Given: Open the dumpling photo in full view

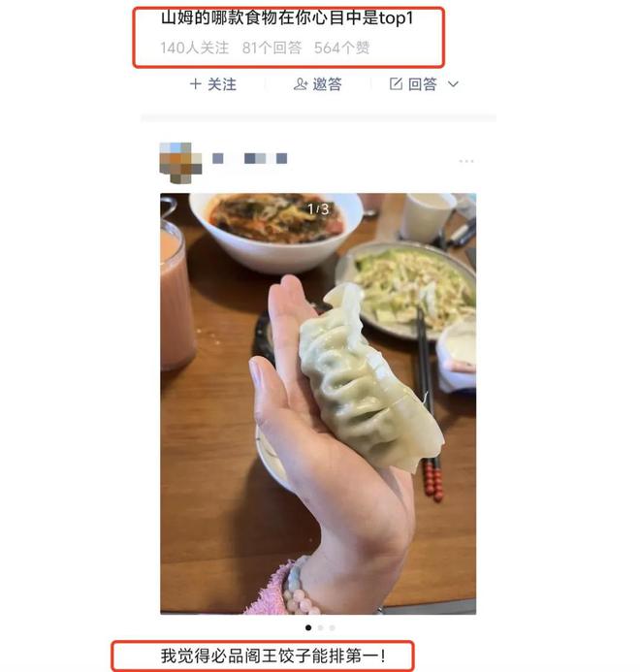Looking at the screenshot, I should click(318, 403).
